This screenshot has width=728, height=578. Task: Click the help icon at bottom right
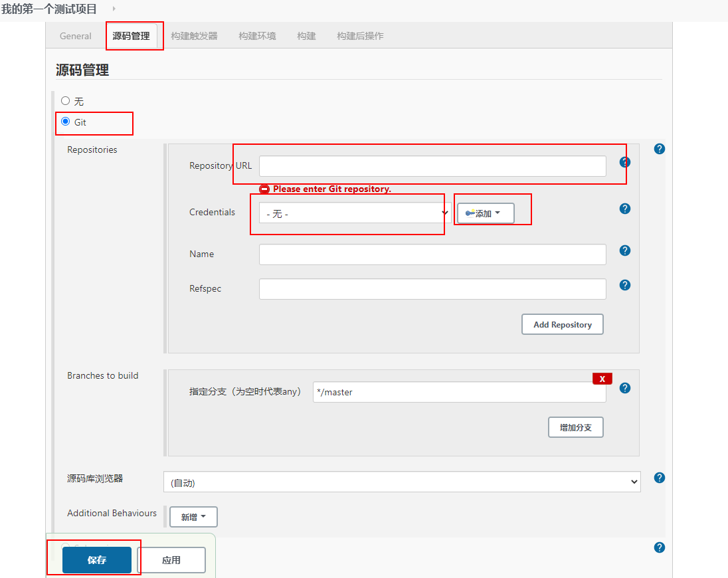point(660,547)
